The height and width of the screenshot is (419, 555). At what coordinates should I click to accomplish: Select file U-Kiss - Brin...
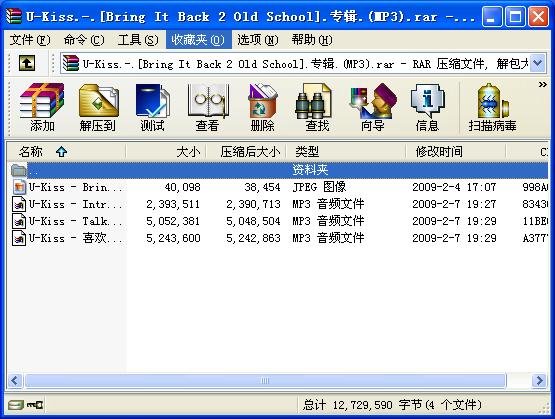[76, 187]
